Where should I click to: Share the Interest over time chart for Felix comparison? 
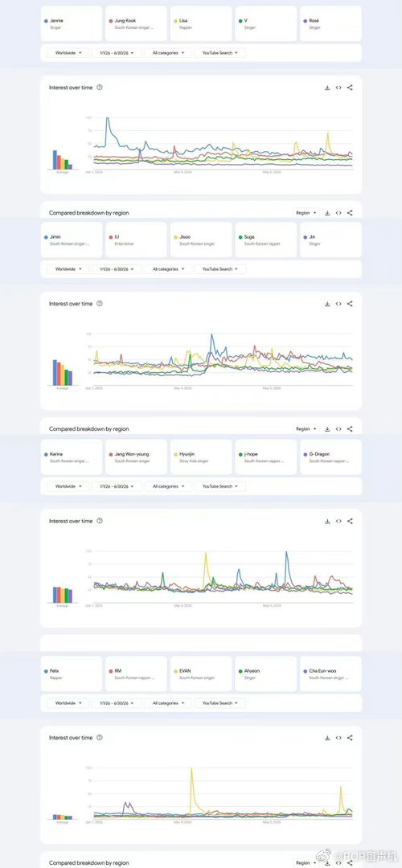pos(350,738)
